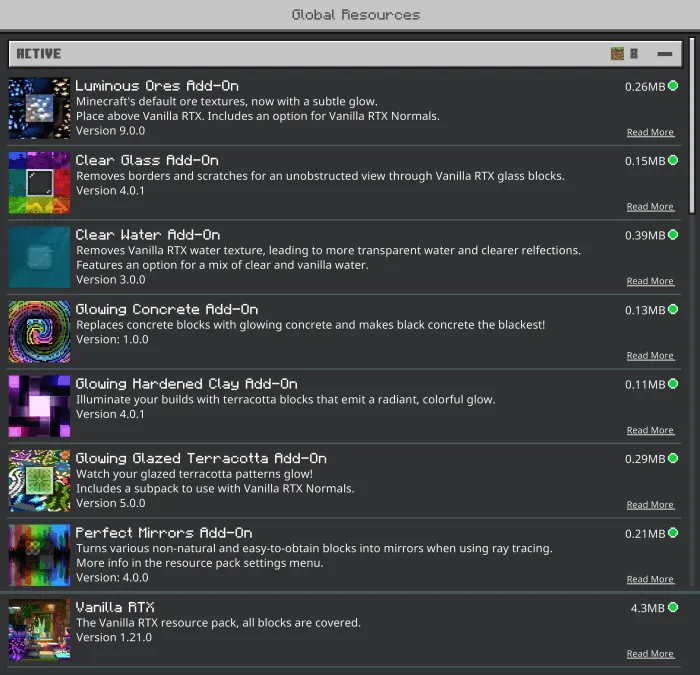This screenshot has width=700, height=675.
Task: Click the Vanilla RTX pack icon
Action: [39, 630]
